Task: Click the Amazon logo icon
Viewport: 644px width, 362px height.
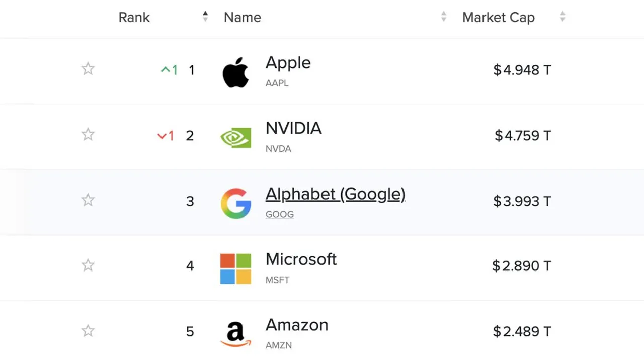Action: coord(235,334)
